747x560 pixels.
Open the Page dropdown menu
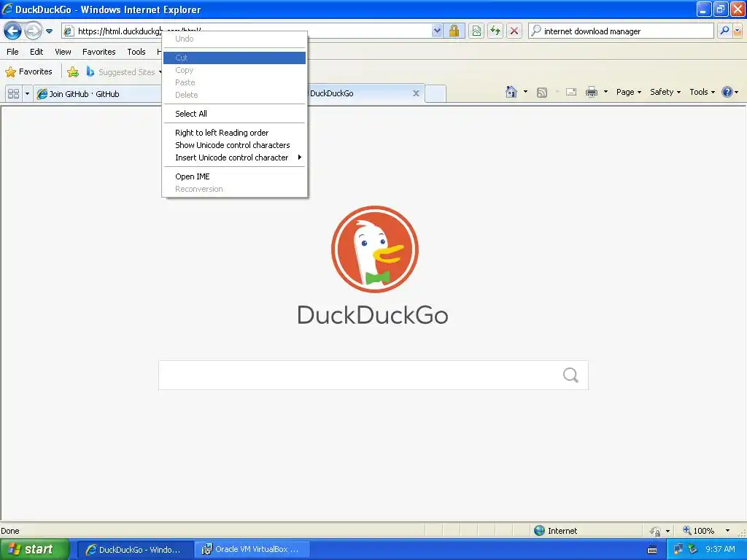(x=628, y=92)
